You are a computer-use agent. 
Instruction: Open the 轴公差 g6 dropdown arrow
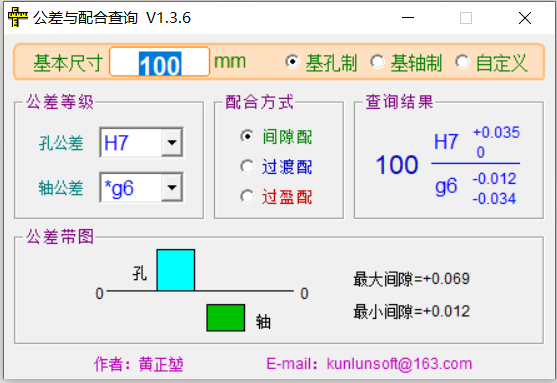pyautogui.click(x=172, y=187)
